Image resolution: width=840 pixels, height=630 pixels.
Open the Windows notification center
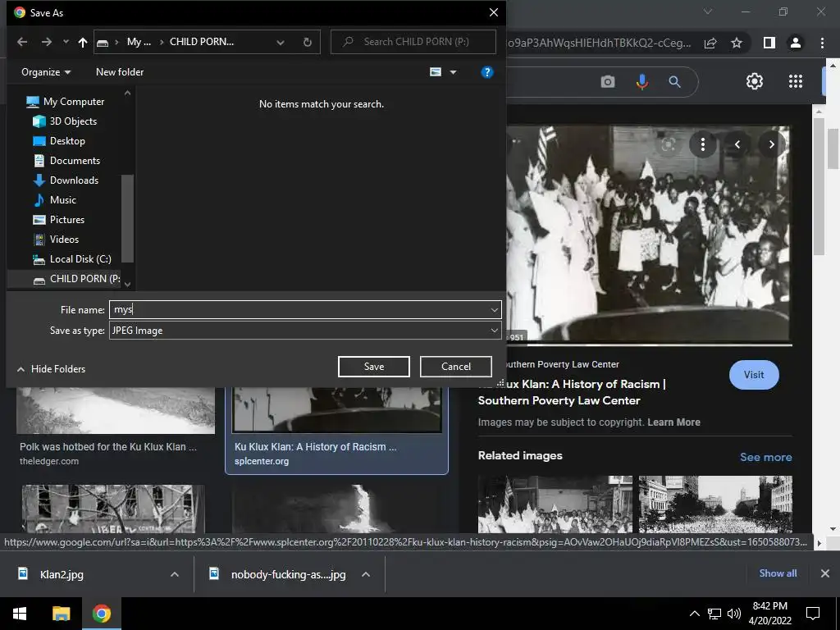(813, 614)
